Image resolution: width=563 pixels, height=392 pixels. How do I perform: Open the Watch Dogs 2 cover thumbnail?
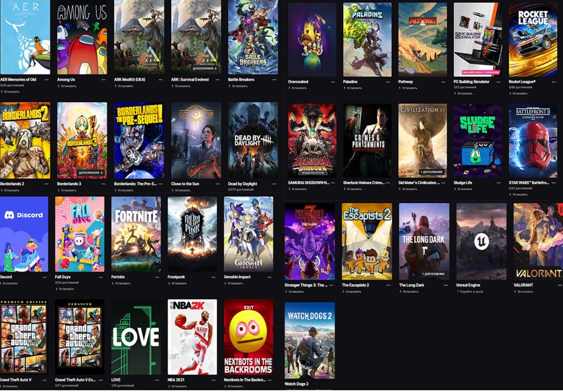tap(309, 340)
